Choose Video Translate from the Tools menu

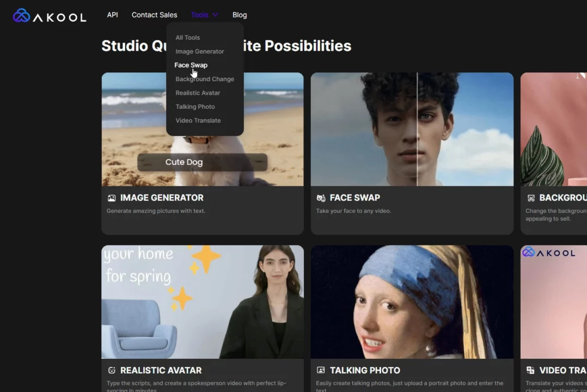pos(198,120)
